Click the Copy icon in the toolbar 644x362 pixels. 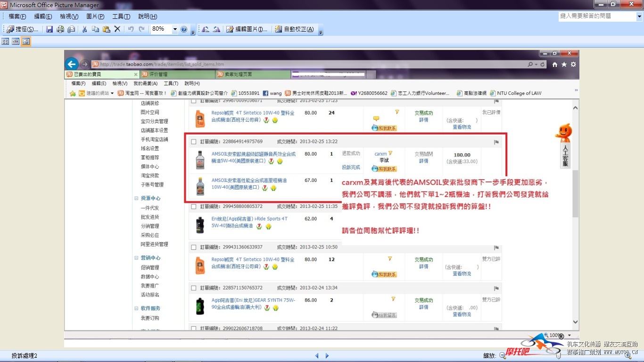click(95, 29)
